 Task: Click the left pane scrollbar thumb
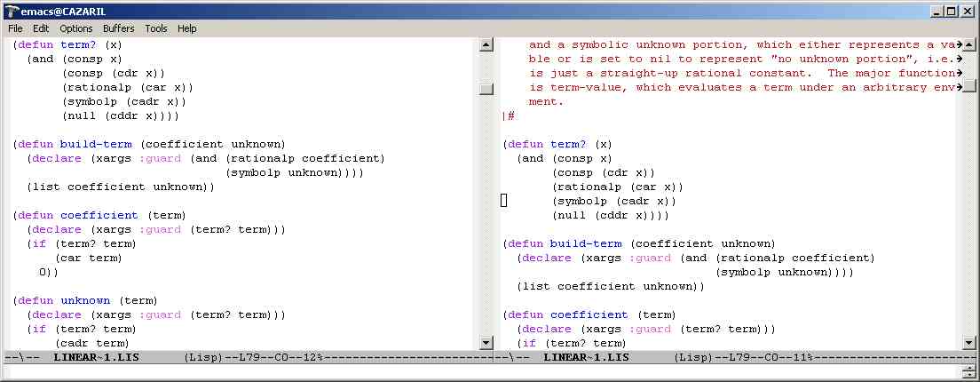[x=486, y=89]
